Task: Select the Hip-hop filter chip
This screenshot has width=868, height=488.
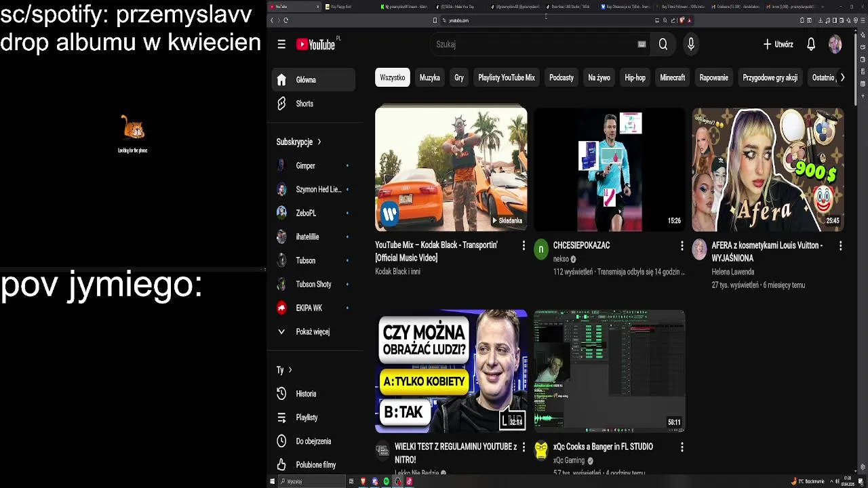Action: [635, 77]
